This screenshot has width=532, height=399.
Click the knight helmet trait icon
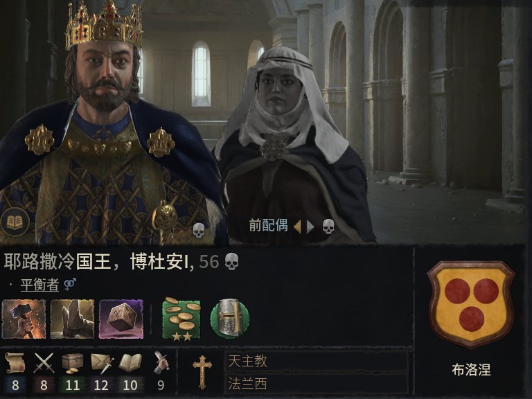[230, 319]
